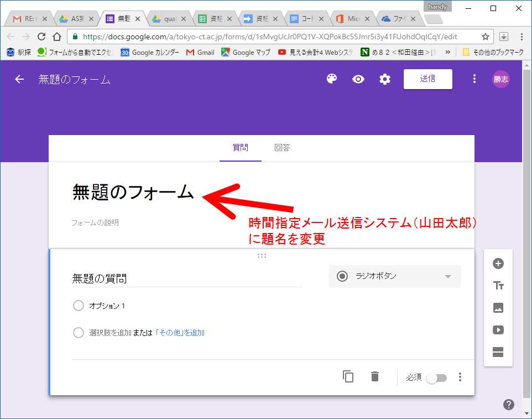Select the ラジオボタン radio in question type box

click(342, 276)
